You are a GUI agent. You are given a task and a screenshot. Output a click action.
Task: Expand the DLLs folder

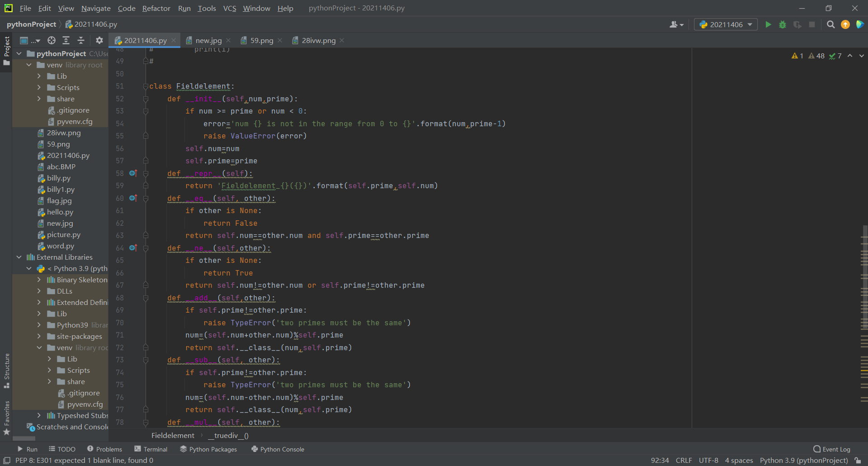(x=39, y=291)
